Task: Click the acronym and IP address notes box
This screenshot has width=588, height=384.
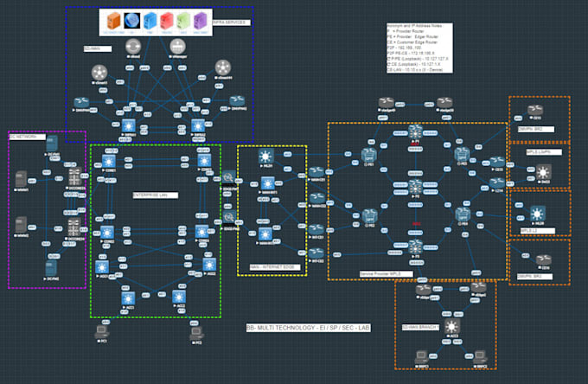Action: (x=419, y=48)
